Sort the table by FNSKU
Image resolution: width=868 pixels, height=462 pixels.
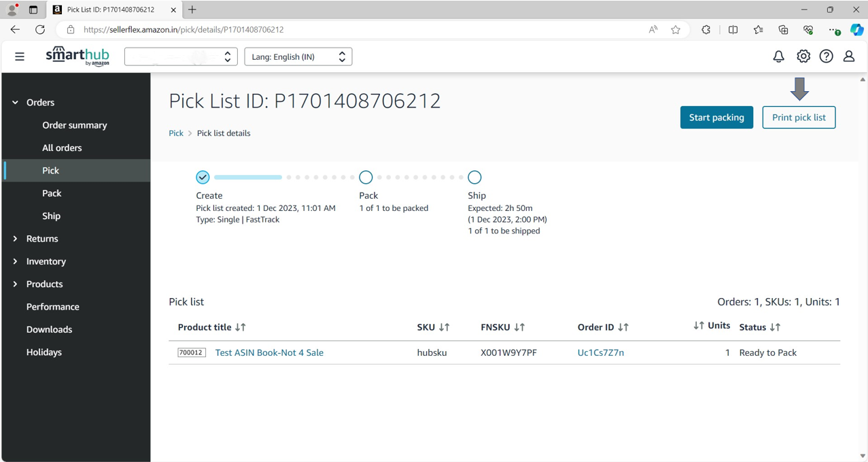click(503, 327)
